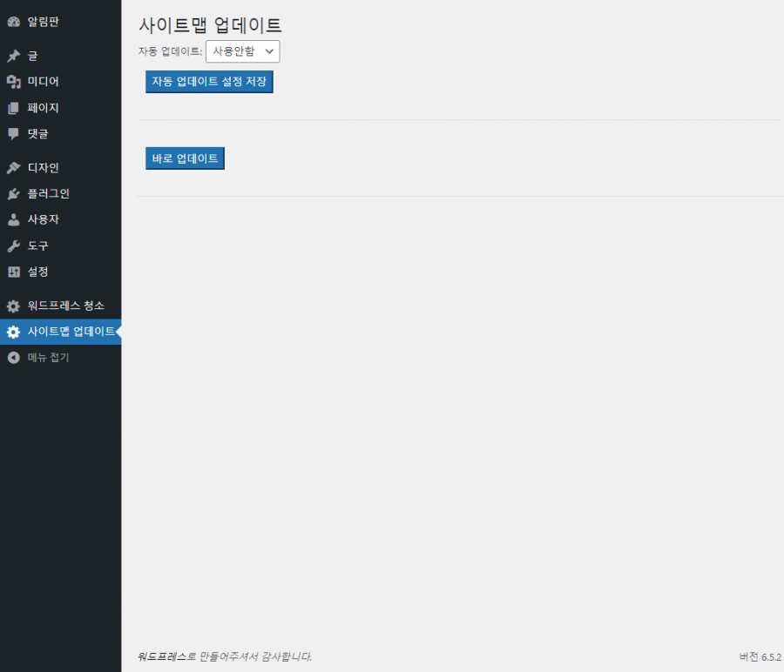The height and width of the screenshot is (672, 784).
Task: Click the 디자인 paintbrush icon
Action: 13,167
